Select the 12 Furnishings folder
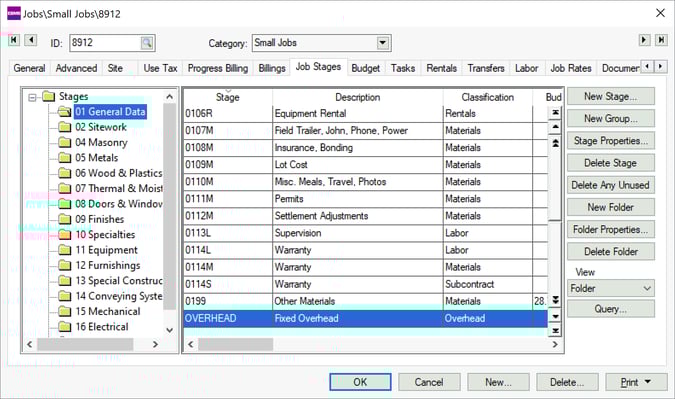The image size is (675, 399). [108, 265]
